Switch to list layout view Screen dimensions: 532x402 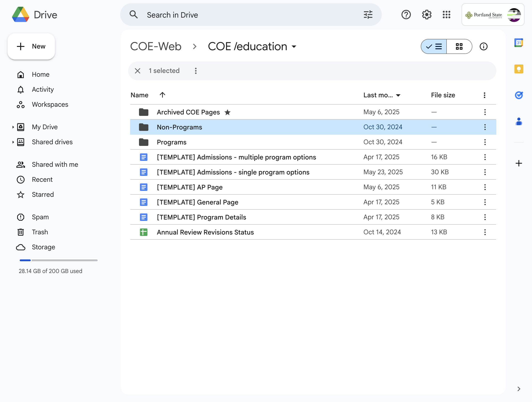click(x=434, y=46)
